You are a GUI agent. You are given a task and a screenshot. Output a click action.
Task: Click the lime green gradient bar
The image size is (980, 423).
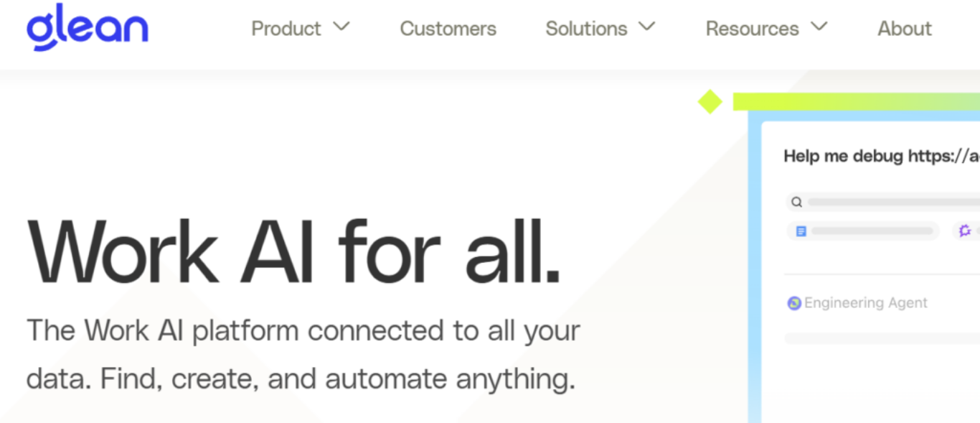[857, 102]
